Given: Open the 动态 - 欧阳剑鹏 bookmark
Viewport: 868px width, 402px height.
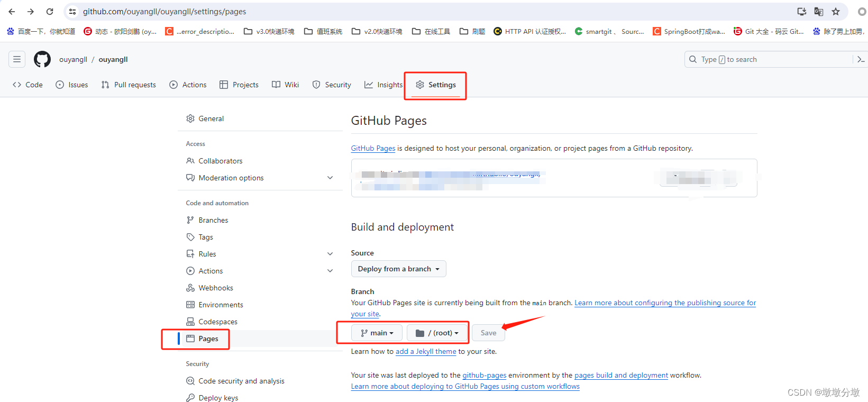Looking at the screenshot, I should pos(120,31).
